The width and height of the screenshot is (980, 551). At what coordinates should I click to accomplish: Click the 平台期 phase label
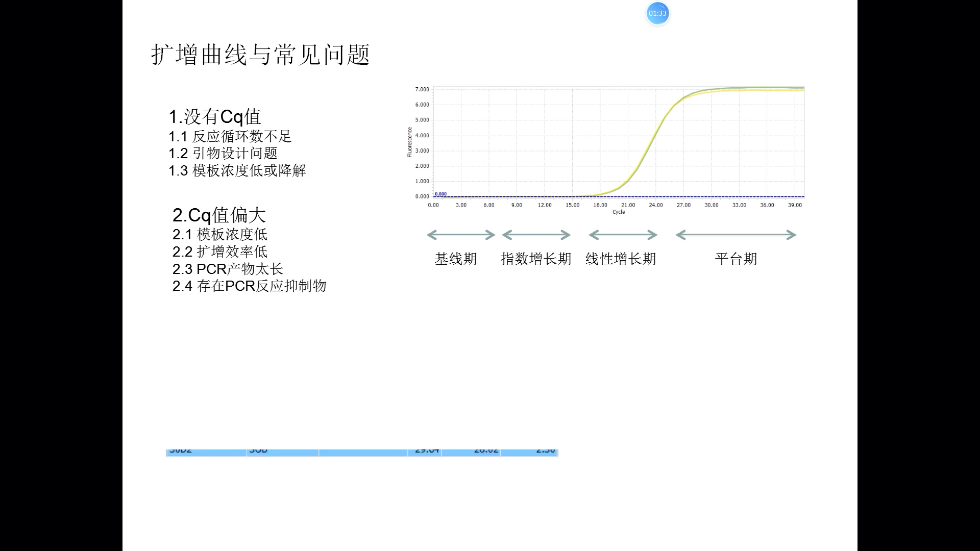[736, 259]
